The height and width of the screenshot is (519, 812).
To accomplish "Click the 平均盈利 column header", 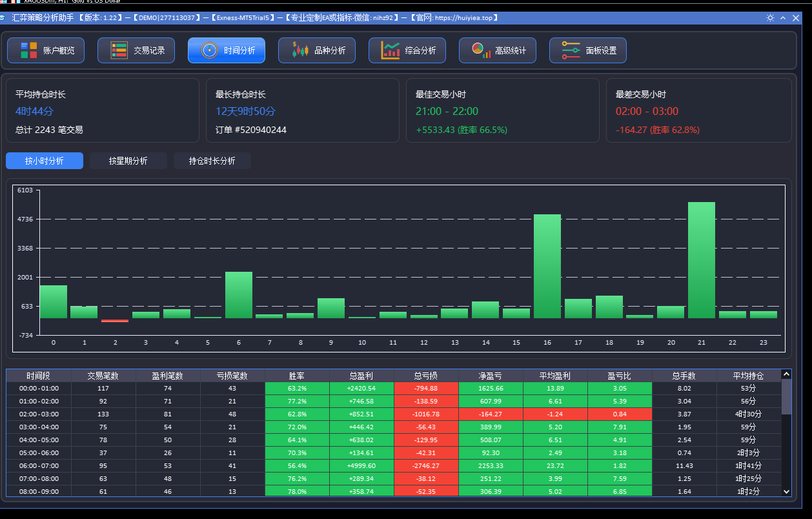I will 555,376.
